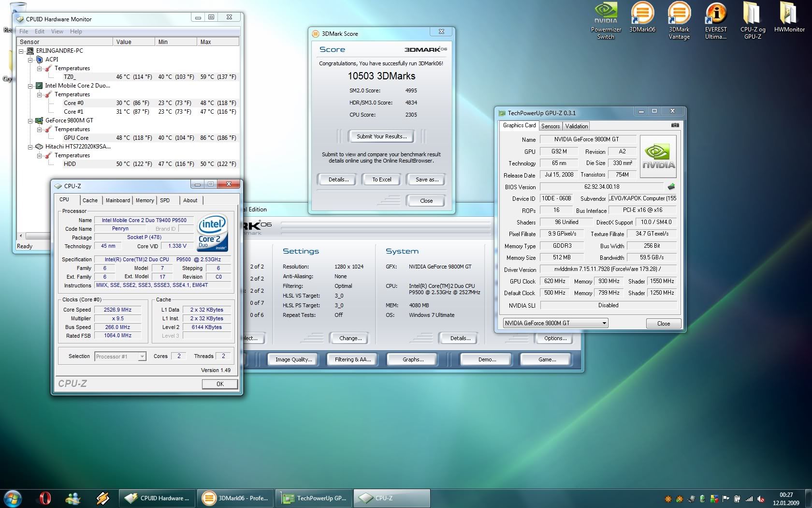This screenshot has width=812, height=508.
Task: Launch 3DMark Vantage from the desktop
Action: click(x=679, y=21)
